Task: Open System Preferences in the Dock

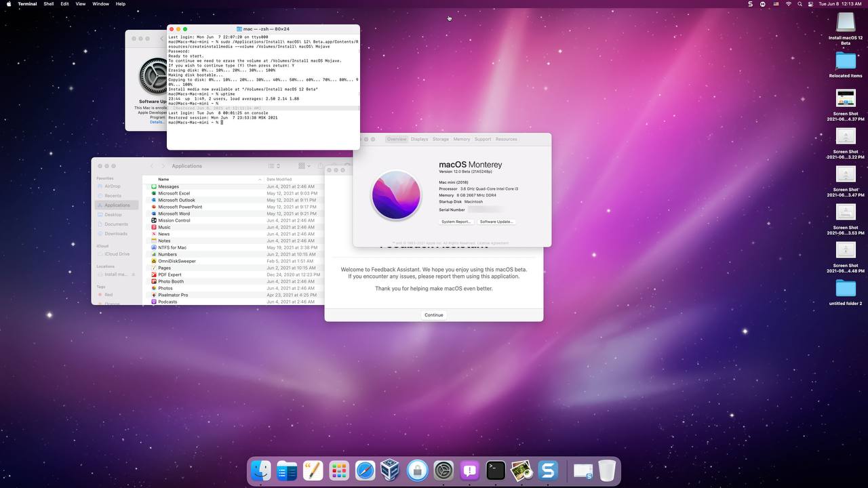Action: [443, 470]
